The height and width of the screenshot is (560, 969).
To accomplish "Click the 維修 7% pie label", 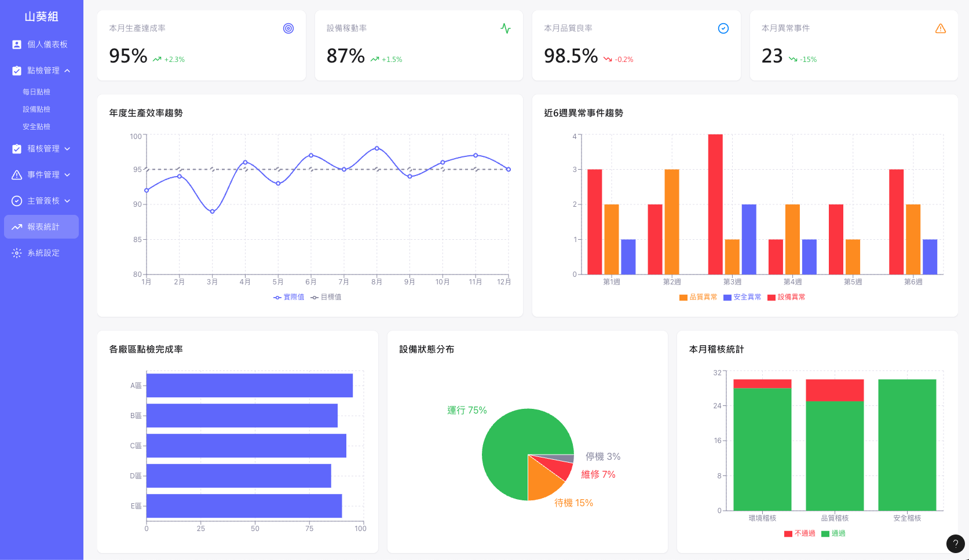I will point(598,474).
